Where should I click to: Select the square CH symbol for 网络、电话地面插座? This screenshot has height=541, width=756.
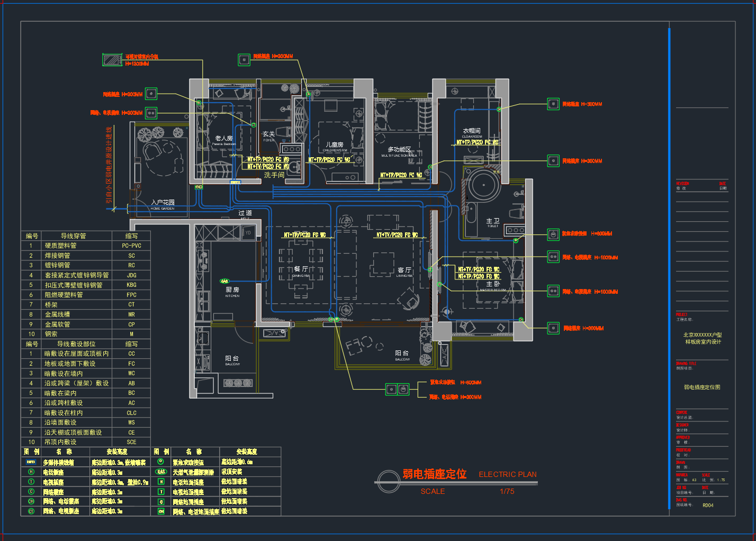tap(161, 511)
